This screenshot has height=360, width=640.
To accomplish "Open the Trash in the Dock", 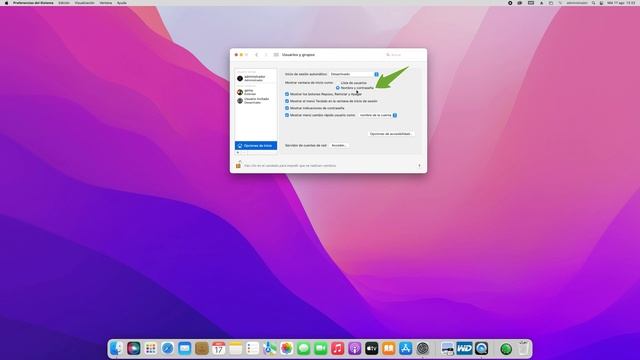I will 524,349.
